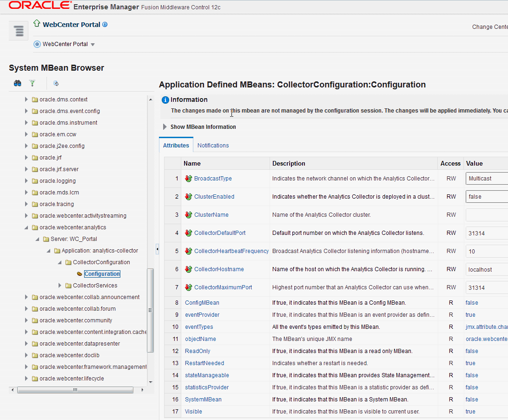Expand the oracle.logging tree node
Image resolution: width=508 pixels, height=420 pixels.
pyautogui.click(x=26, y=180)
